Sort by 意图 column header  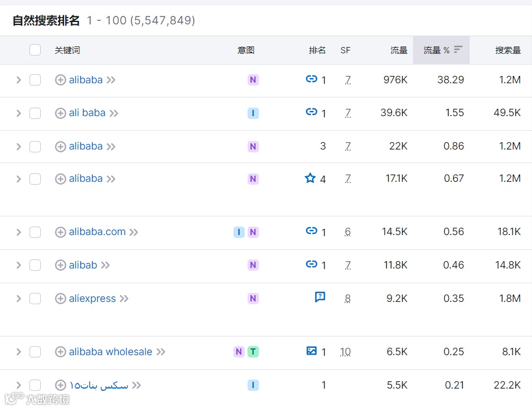(246, 50)
